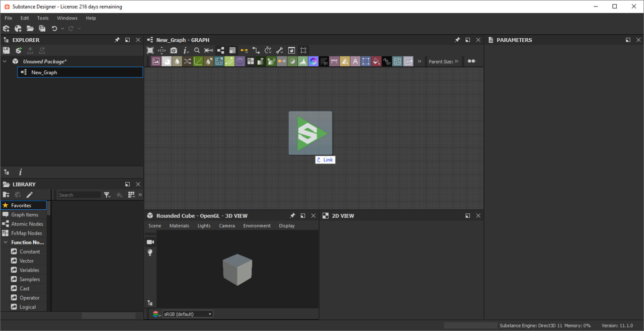Open the Edit menu
The image size is (644, 331).
tap(25, 18)
